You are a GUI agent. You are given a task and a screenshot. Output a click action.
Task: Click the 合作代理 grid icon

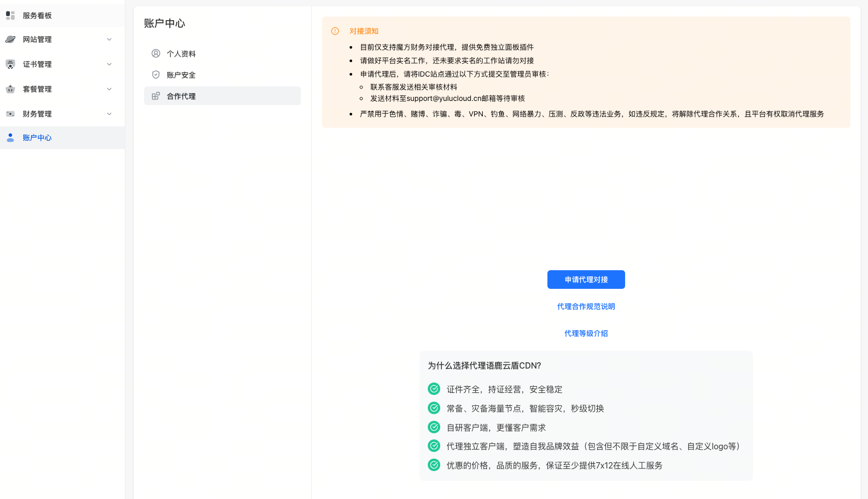pyautogui.click(x=156, y=96)
